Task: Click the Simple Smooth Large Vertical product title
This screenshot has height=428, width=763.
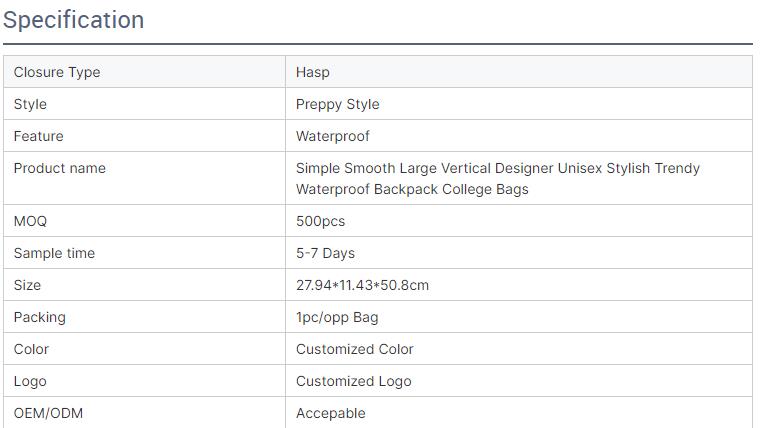Action: point(497,178)
